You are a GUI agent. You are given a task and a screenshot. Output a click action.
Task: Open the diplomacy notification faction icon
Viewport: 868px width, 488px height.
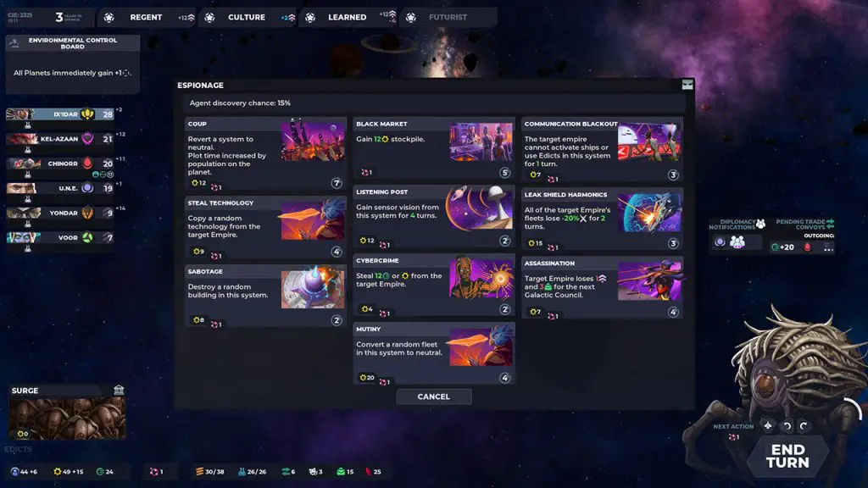click(720, 241)
